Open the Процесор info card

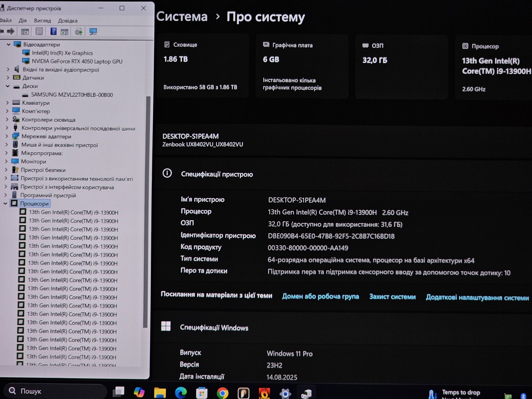tap(494, 68)
